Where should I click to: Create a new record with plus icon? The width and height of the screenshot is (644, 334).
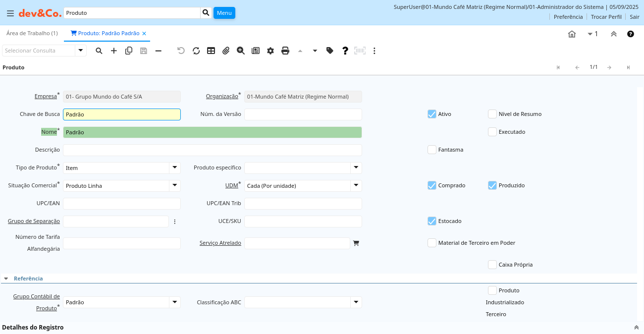point(114,51)
